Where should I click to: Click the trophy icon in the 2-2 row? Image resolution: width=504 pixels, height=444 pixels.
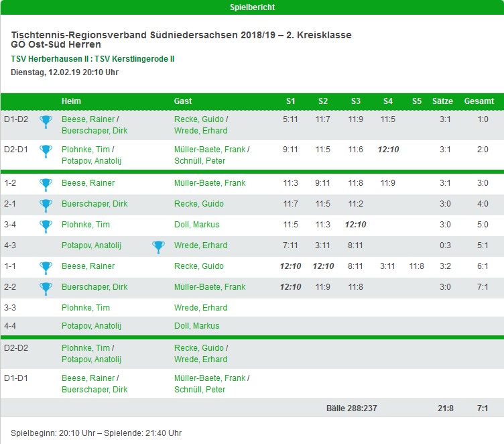[46, 289]
